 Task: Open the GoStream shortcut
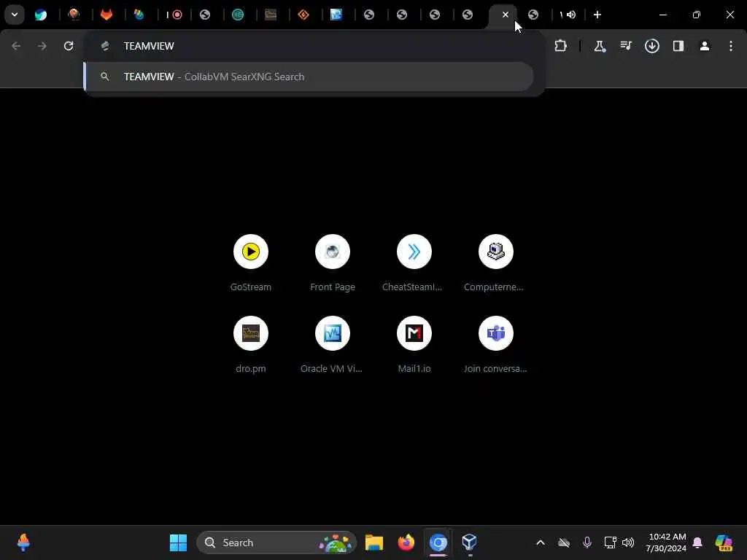point(251,262)
